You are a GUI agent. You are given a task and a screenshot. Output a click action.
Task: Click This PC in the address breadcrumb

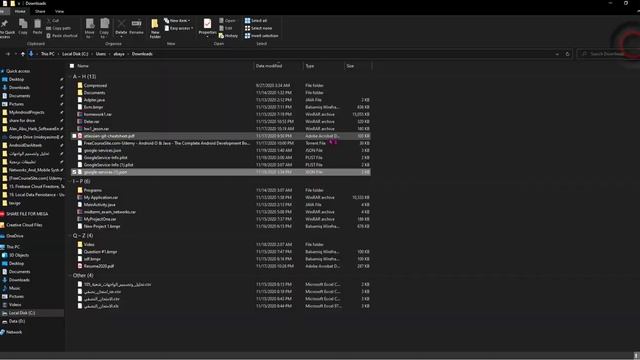coord(47,54)
